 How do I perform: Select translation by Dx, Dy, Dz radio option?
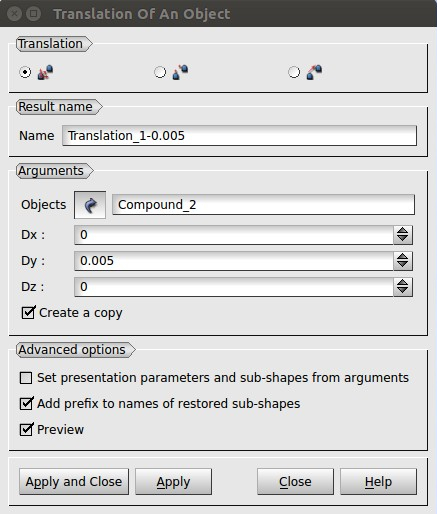coord(25,72)
